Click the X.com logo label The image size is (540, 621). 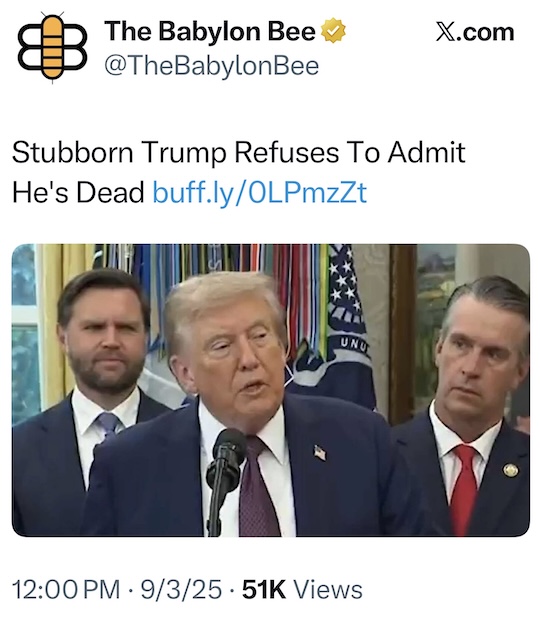click(475, 32)
